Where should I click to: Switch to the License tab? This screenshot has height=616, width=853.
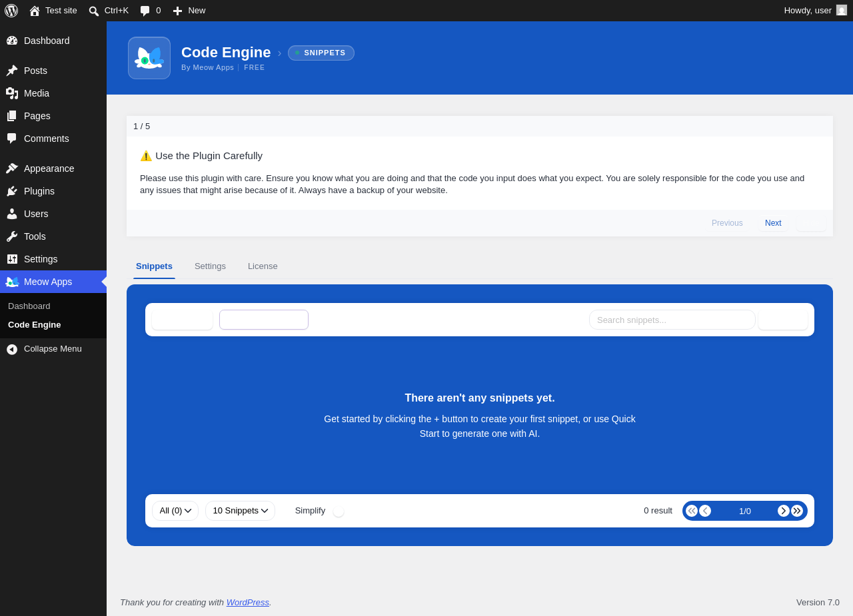pos(263,266)
